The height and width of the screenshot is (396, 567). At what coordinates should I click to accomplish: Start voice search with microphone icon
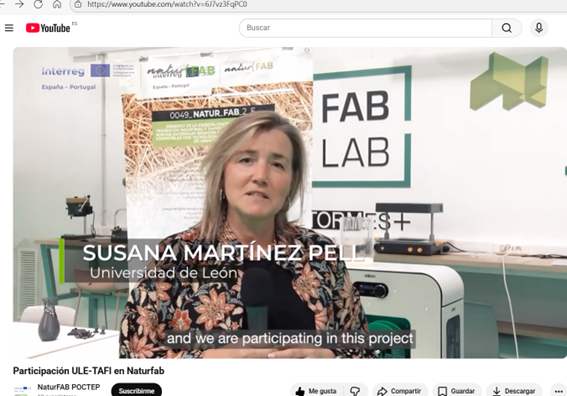point(539,28)
